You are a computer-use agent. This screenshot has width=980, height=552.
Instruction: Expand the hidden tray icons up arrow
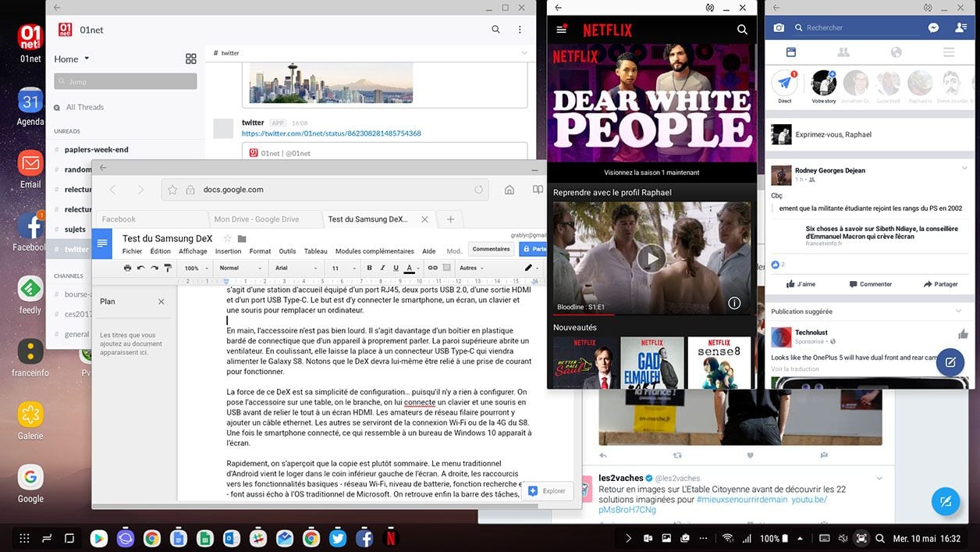point(799,538)
